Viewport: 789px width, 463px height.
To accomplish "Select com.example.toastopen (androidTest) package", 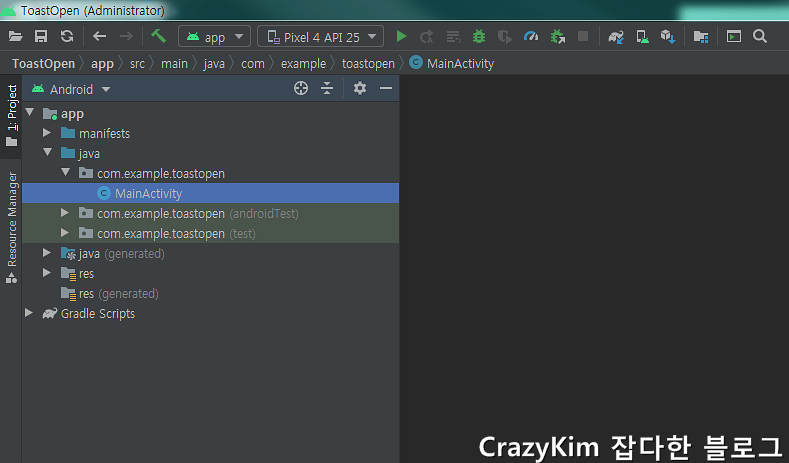I will (x=211, y=213).
